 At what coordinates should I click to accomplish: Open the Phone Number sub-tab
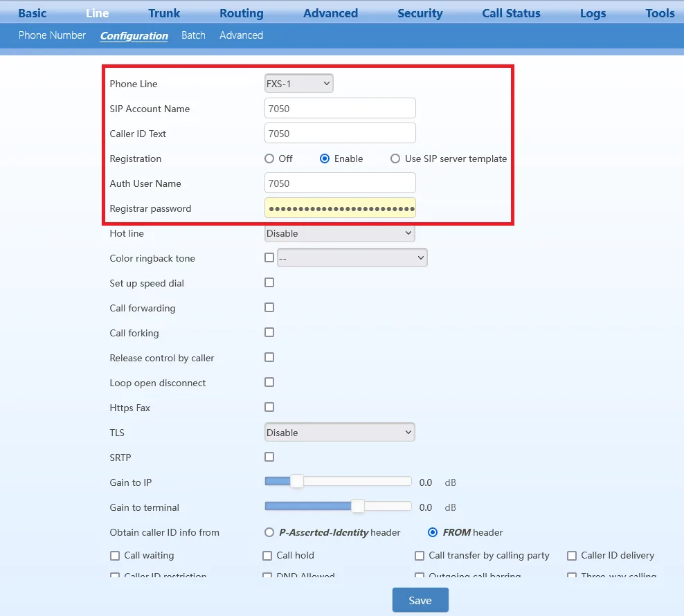coord(52,35)
